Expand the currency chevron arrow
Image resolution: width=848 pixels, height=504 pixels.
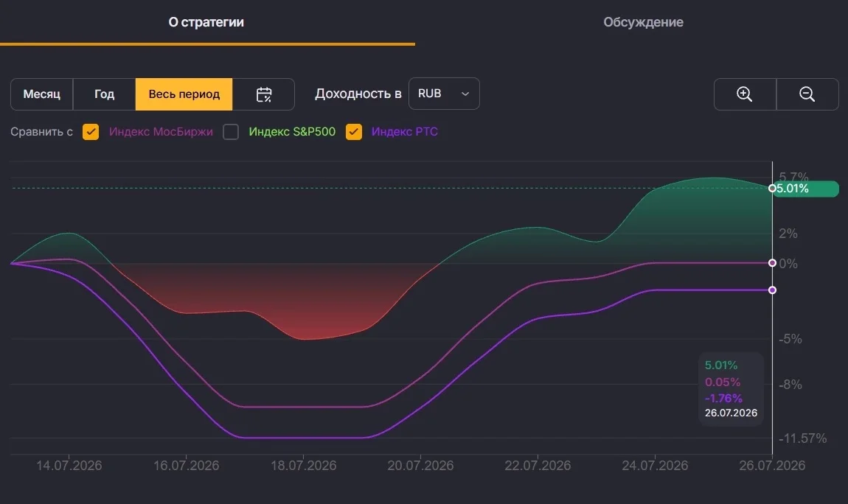(x=465, y=94)
